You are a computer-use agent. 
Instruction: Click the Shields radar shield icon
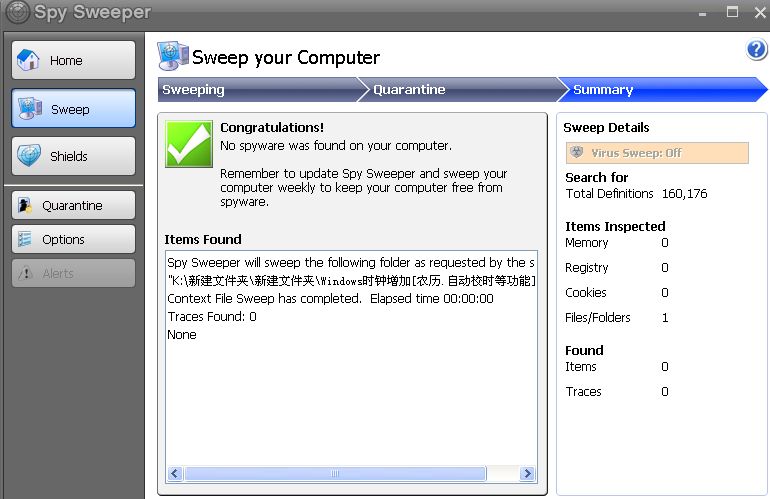click(x=28, y=156)
